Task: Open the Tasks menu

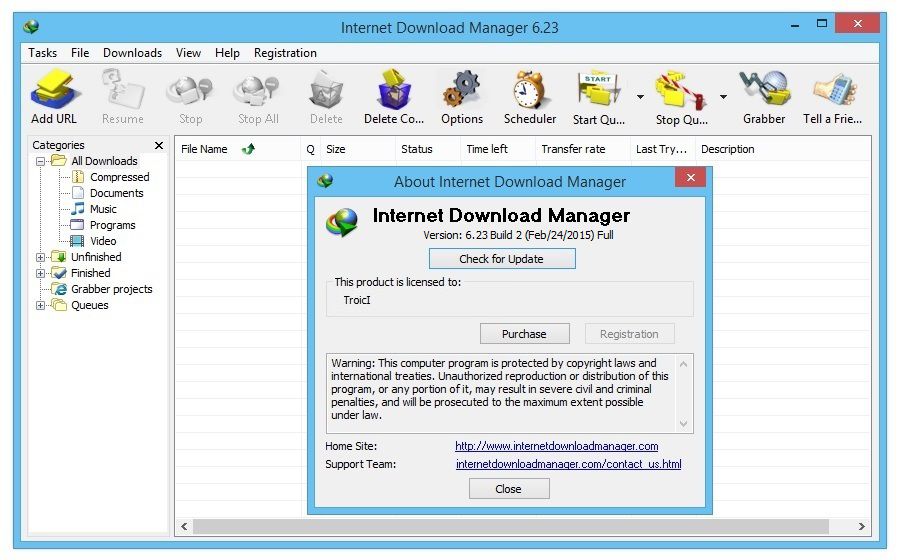Action: tap(42, 53)
